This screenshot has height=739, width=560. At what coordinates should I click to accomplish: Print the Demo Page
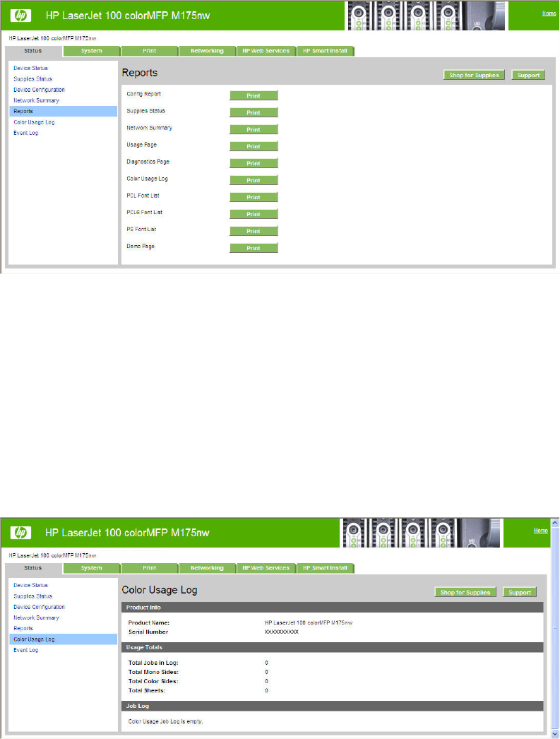tap(254, 249)
